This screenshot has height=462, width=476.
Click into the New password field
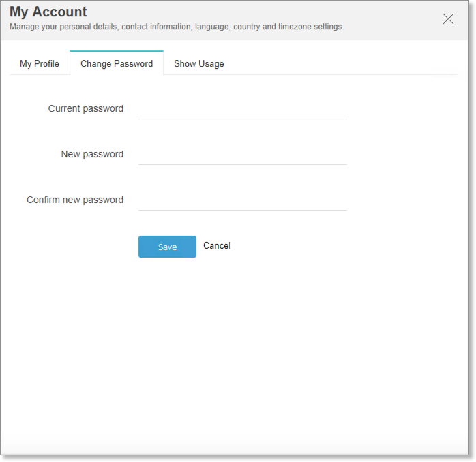point(243,155)
